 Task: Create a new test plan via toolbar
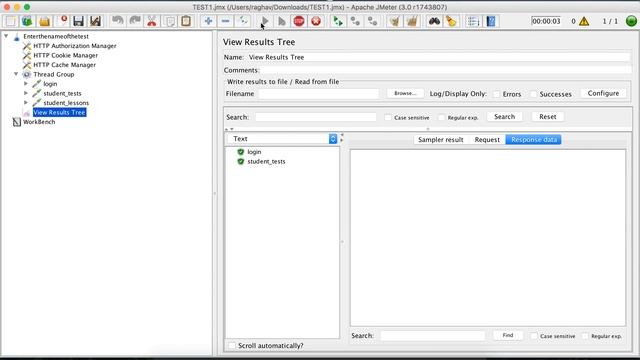(x=11, y=21)
